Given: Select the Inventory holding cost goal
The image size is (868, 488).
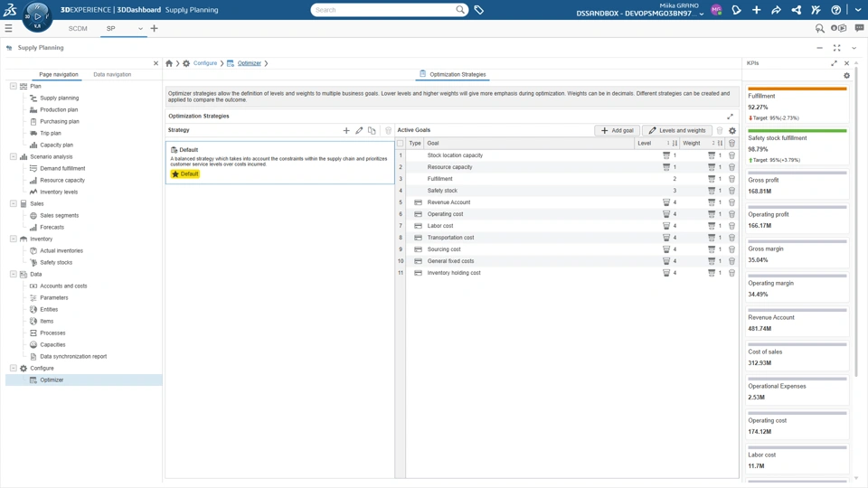Looking at the screenshot, I should tap(454, 273).
